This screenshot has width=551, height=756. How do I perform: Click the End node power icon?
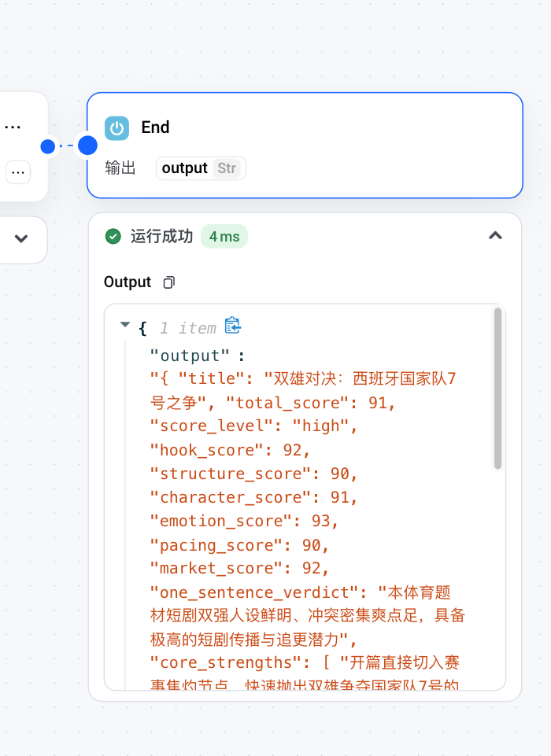click(x=116, y=128)
